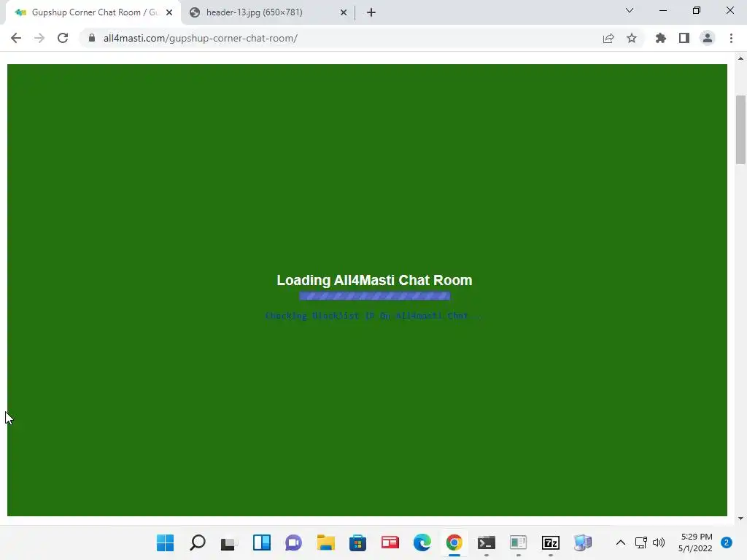Close the Gupshup Corner Chat Room tab
The height and width of the screenshot is (560, 747).
pos(169,12)
